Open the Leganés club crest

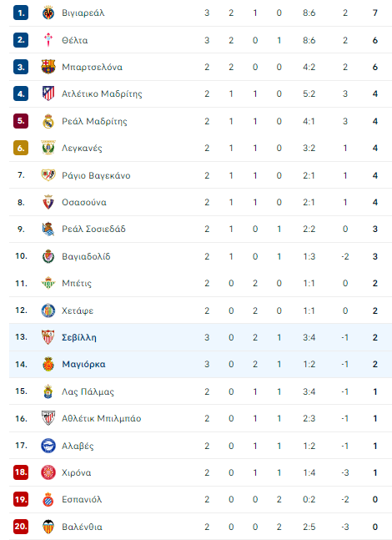48,148
